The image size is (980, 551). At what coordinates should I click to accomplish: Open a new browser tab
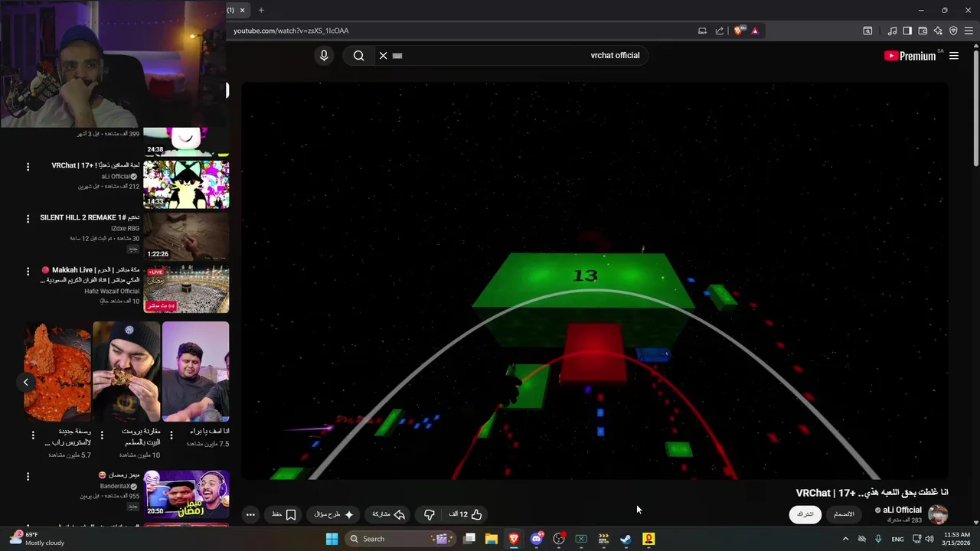point(261,10)
